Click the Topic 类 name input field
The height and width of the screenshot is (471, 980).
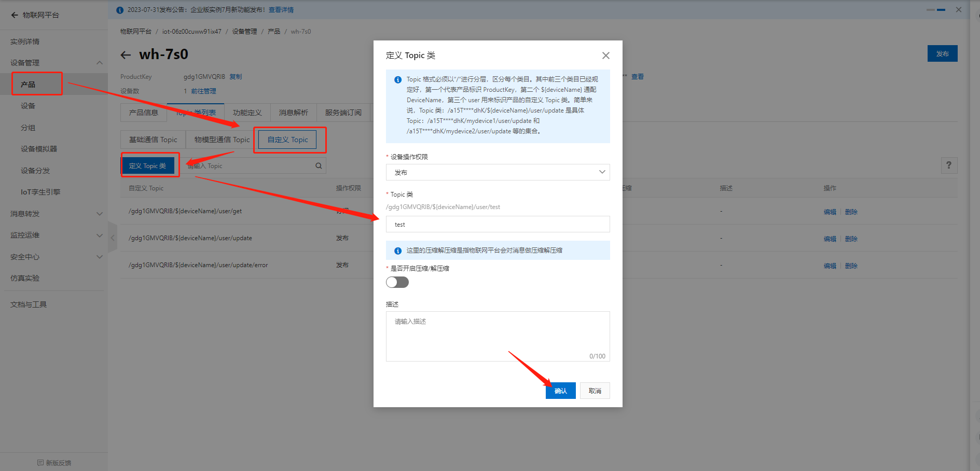pos(498,225)
